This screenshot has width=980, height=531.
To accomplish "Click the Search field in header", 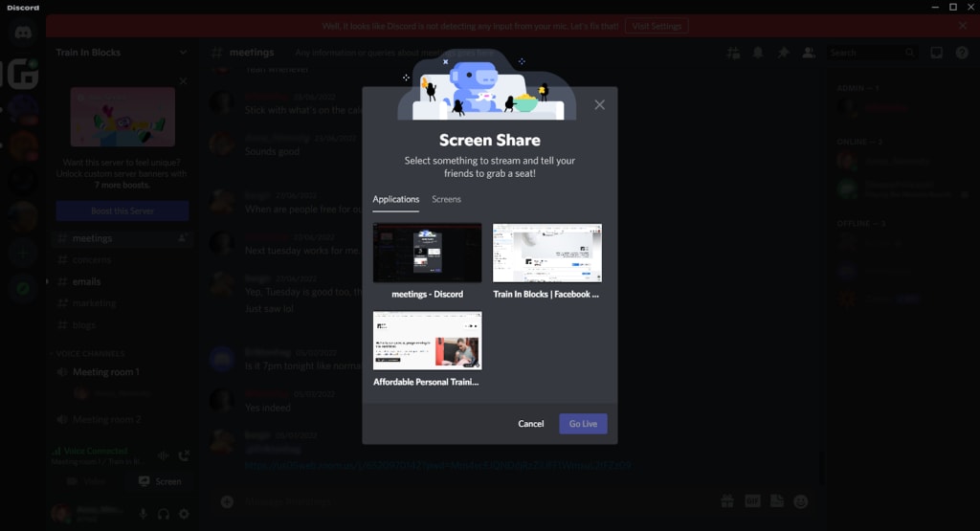I will coord(873,54).
